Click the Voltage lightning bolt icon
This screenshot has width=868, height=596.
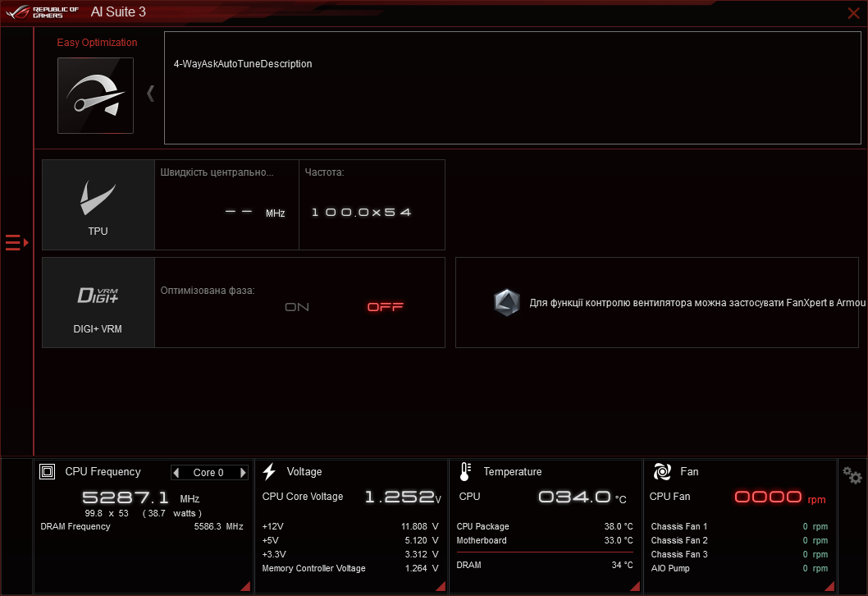269,471
